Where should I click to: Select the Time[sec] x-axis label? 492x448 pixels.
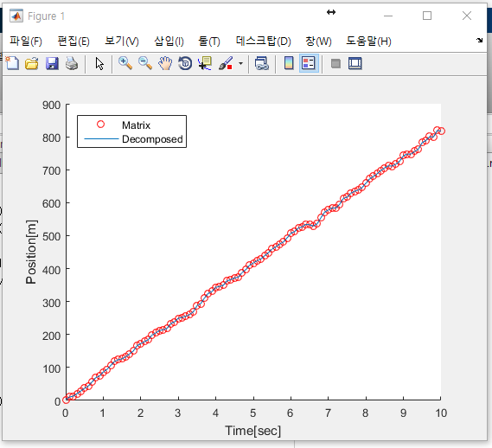pos(252,431)
